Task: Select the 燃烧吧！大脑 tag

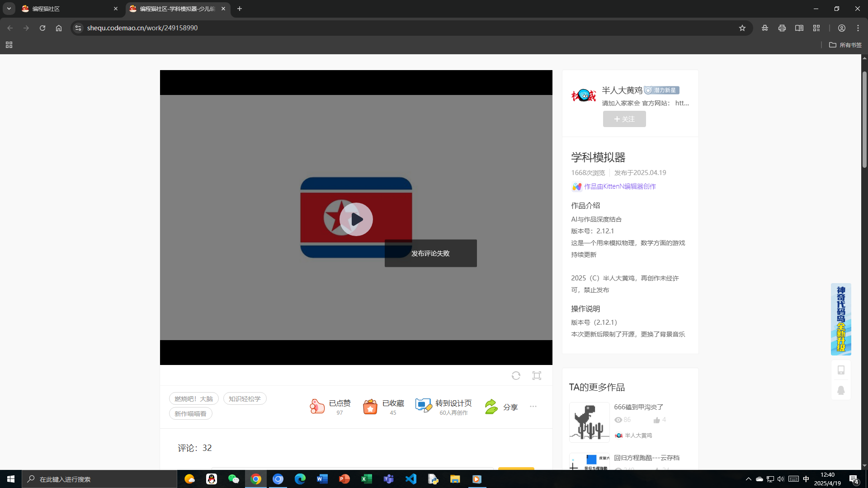Action: point(194,398)
